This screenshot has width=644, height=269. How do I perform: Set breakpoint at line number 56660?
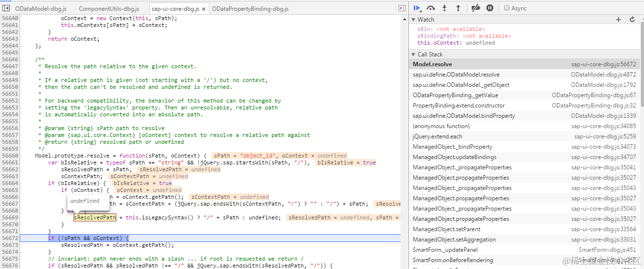10,156
